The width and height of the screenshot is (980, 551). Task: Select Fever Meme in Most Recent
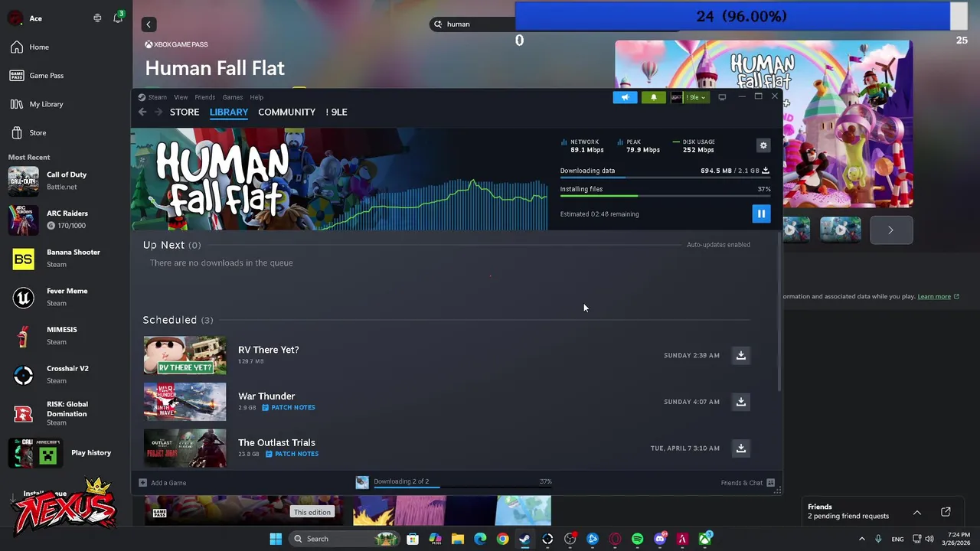click(67, 297)
